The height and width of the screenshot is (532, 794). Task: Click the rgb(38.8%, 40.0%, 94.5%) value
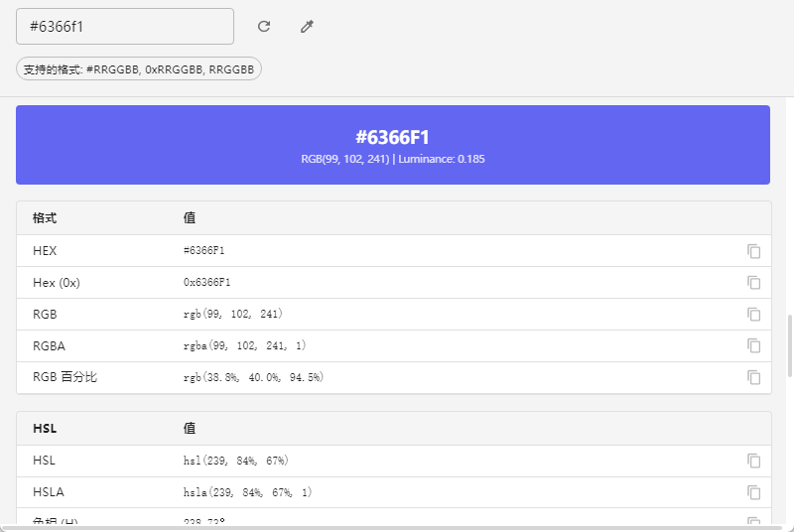tap(253, 378)
